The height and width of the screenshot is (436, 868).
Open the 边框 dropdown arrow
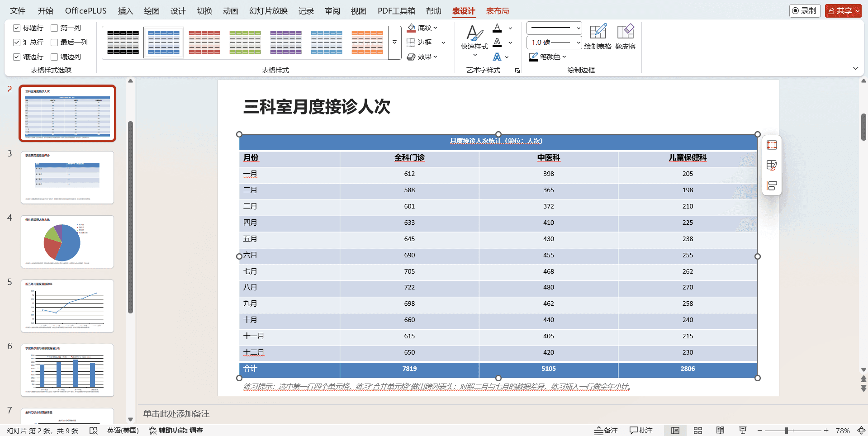tap(443, 43)
